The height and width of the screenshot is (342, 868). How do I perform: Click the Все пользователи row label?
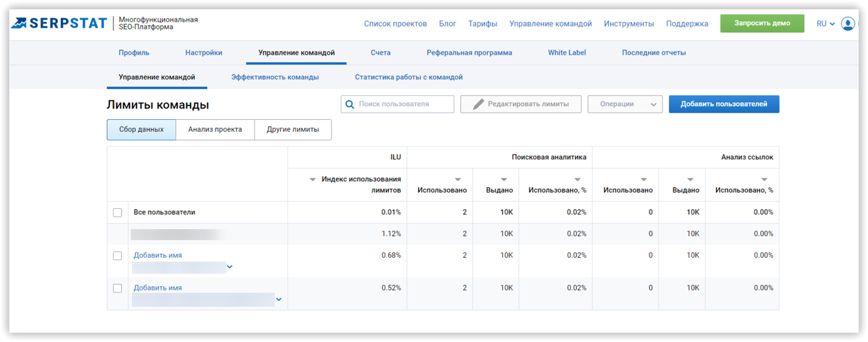point(164,212)
